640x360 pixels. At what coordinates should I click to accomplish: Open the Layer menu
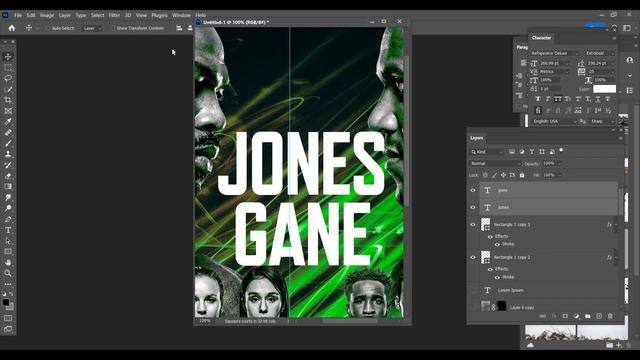click(x=64, y=15)
